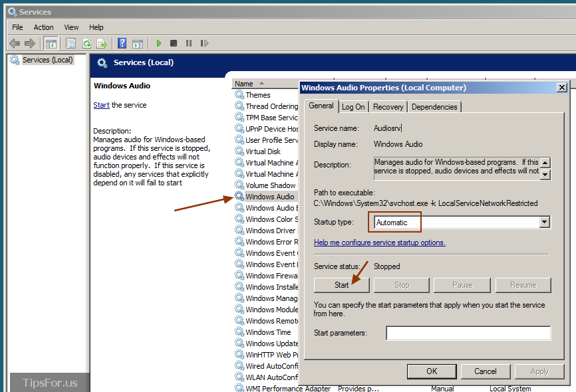Image resolution: width=576 pixels, height=392 pixels.
Task: Click the Pause Service toolbar icon
Action: click(x=189, y=43)
